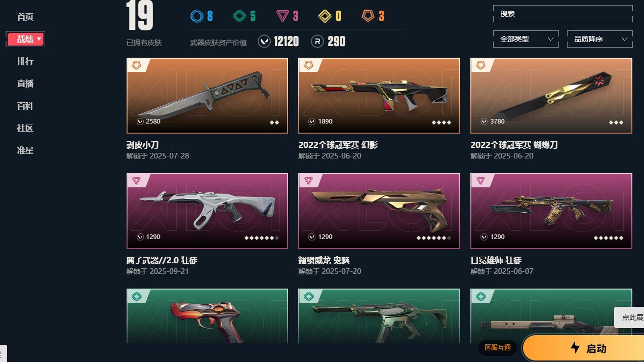Click the orange Exclusive tier icon

368,16
